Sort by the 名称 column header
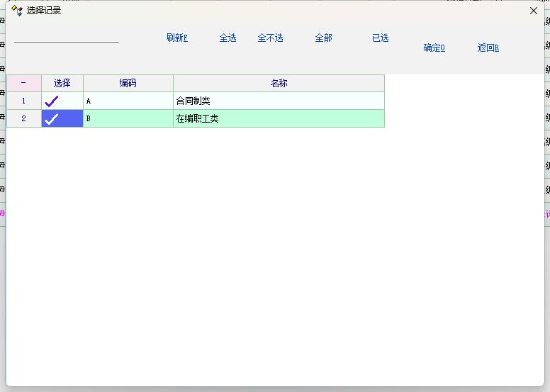Image resolution: width=550 pixels, height=392 pixels. [279, 84]
